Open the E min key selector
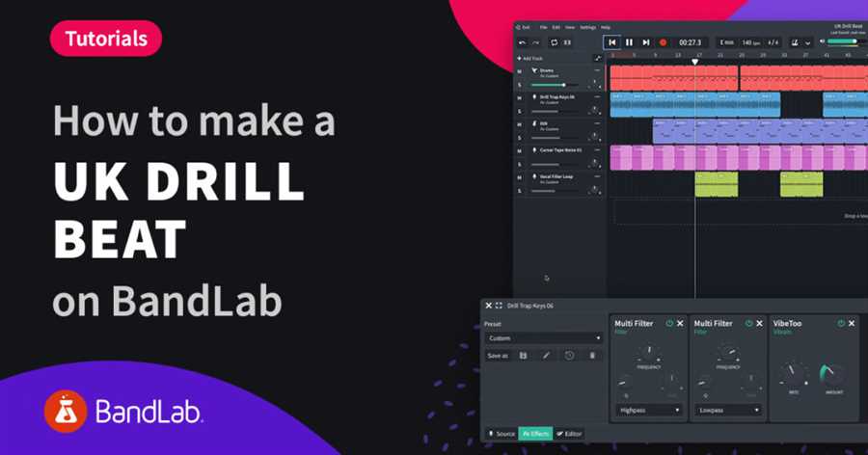Image resolution: width=868 pixels, height=455 pixels. tap(727, 42)
